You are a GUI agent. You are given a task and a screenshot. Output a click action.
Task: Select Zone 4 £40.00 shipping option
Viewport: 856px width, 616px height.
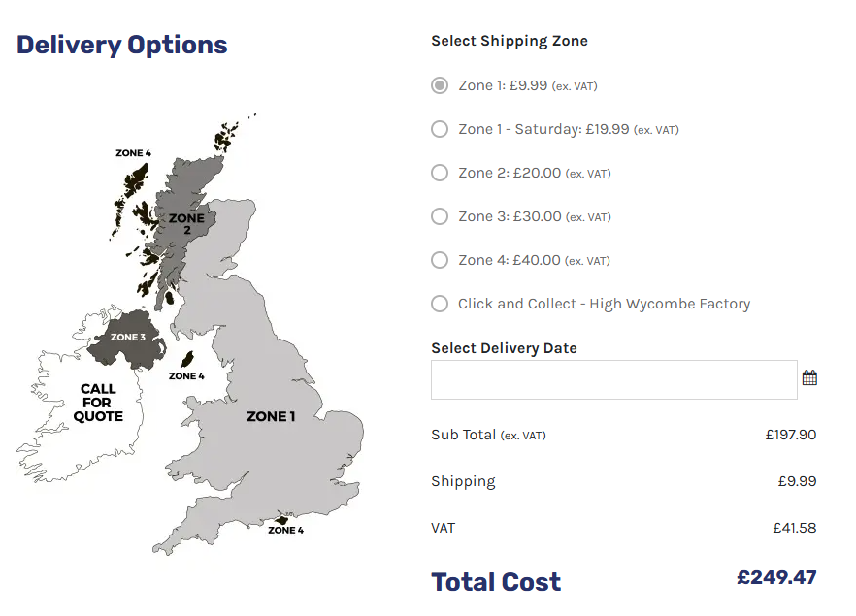coord(440,260)
